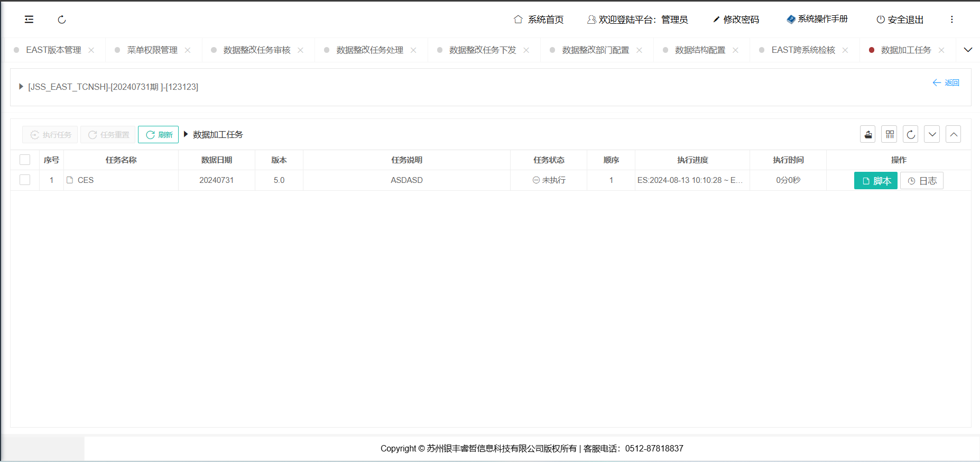
Task: Click the green 脚本 button
Action: click(x=875, y=181)
